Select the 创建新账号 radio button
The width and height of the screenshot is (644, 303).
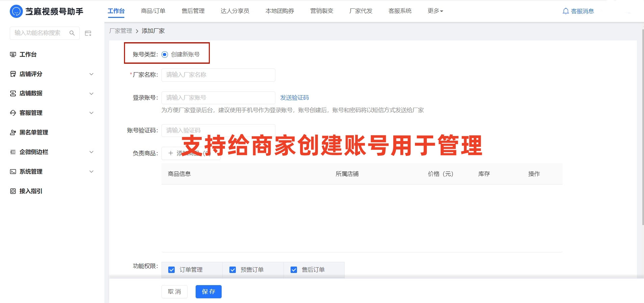tap(165, 54)
